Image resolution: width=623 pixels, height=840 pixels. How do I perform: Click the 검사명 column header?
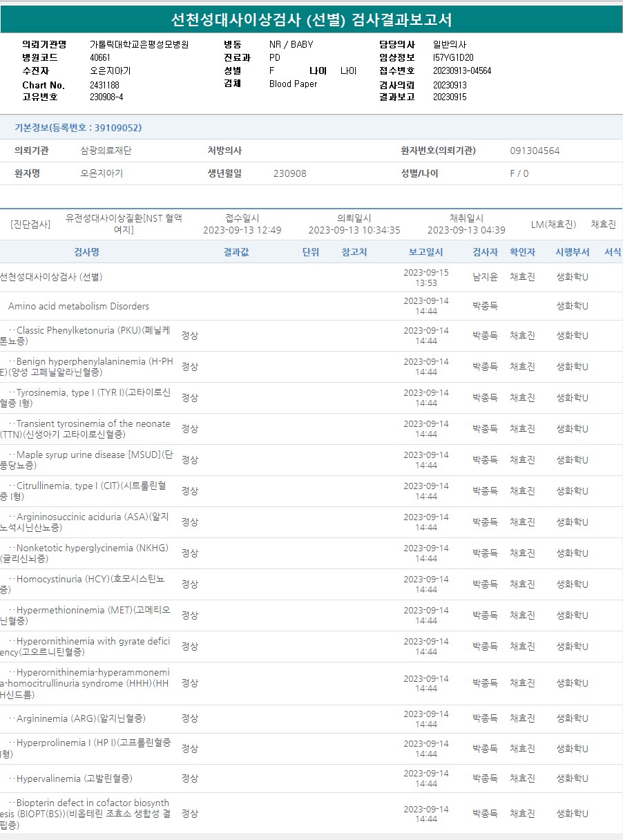tap(86, 252)
